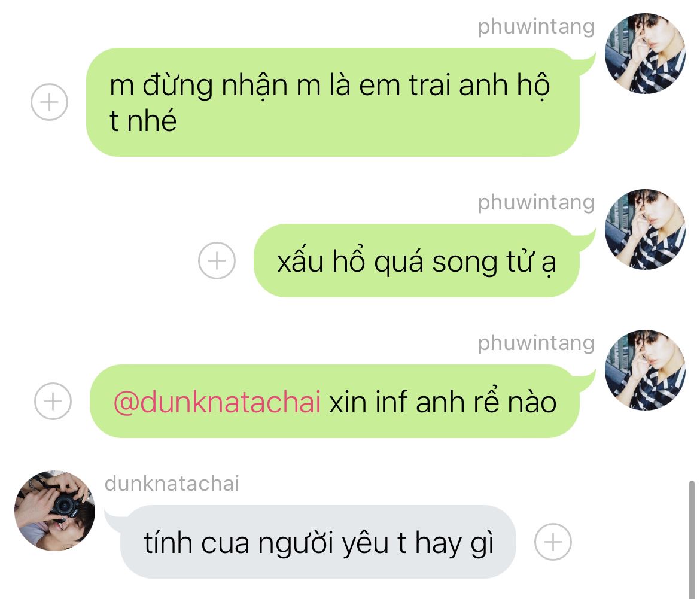Open dunknatachai's camera profile picture
This screenshot has height=599, width=700.
[x=54, y=510]
